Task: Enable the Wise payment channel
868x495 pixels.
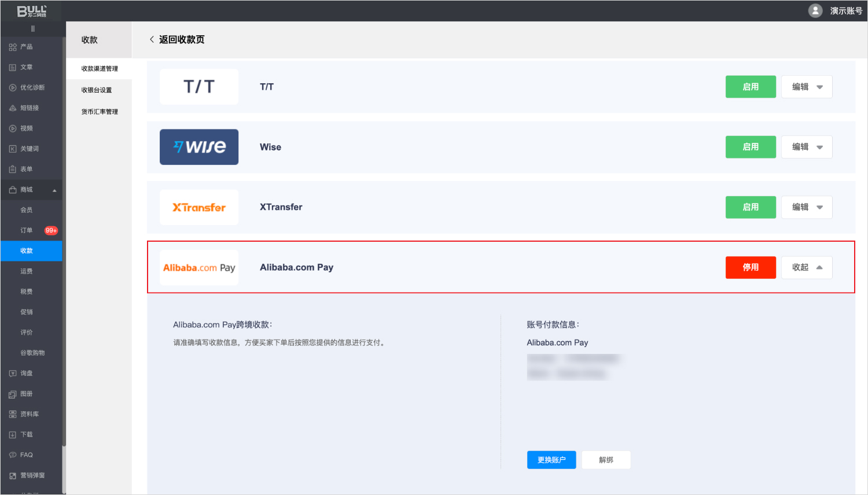Action: click(751, 147)
